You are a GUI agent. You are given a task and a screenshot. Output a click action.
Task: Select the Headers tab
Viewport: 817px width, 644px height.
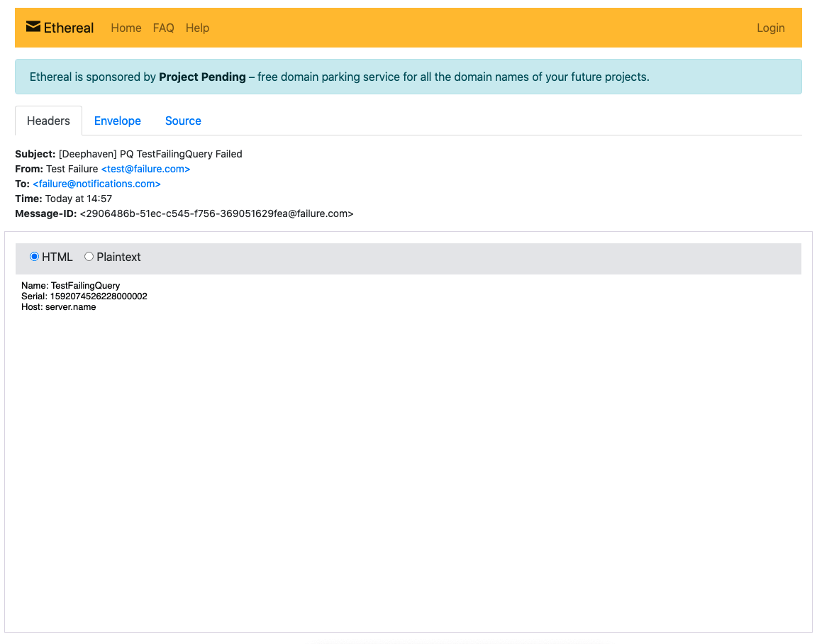48,121
